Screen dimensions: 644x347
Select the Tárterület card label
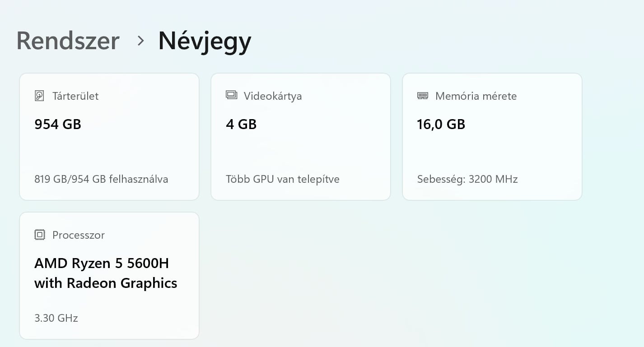coord(75,96)
